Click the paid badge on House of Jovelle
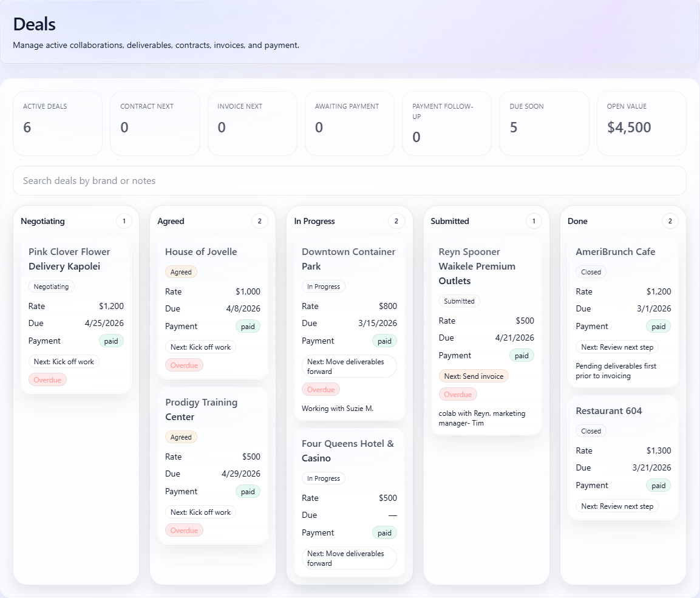Viewport: 700px width, 598px height. coord(248,326)
